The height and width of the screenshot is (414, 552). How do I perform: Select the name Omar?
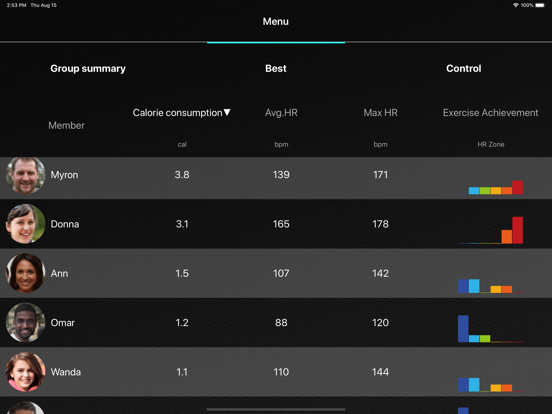pos(63,323)
